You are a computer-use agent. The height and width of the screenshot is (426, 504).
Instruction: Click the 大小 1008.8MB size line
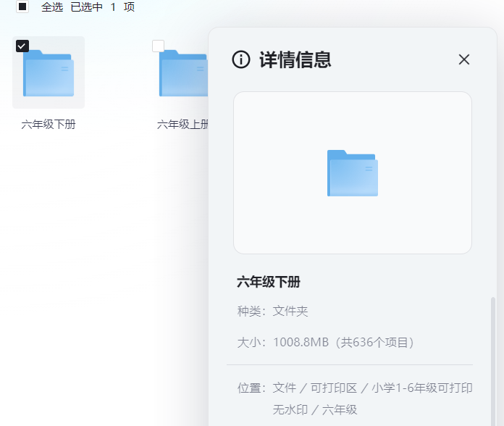pyautogui.click(x=326, y=341)
